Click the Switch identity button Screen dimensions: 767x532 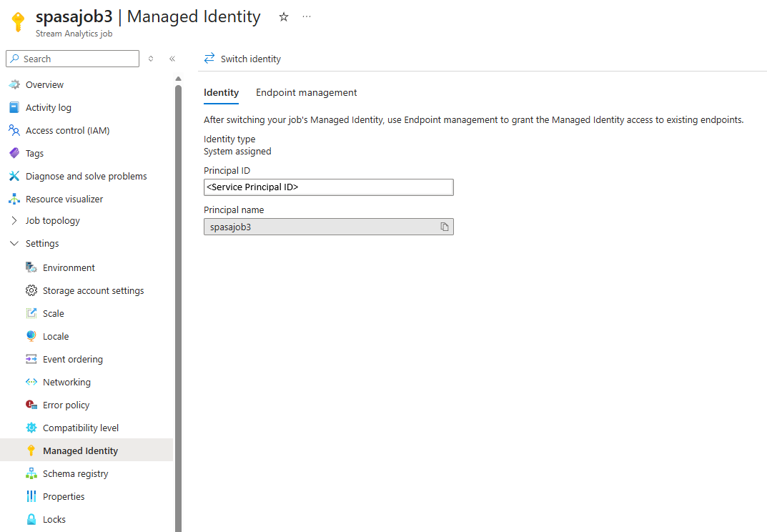[242, 59]
